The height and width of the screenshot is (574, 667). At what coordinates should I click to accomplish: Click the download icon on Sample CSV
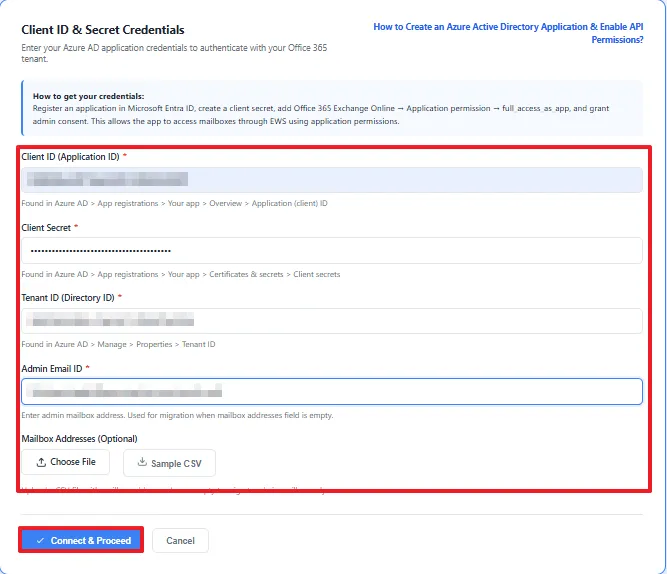pyautogui.click(x=142, y=462)
